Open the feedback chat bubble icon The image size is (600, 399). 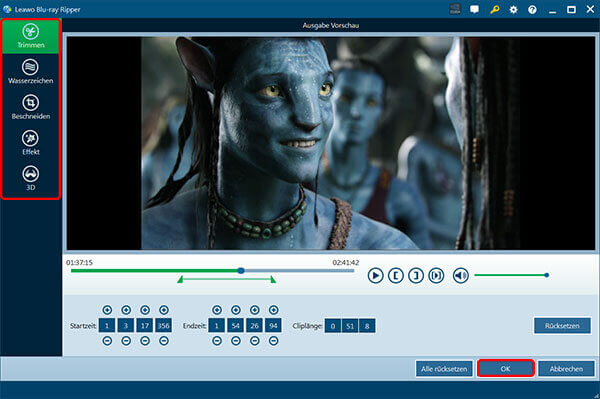(474, 9)
